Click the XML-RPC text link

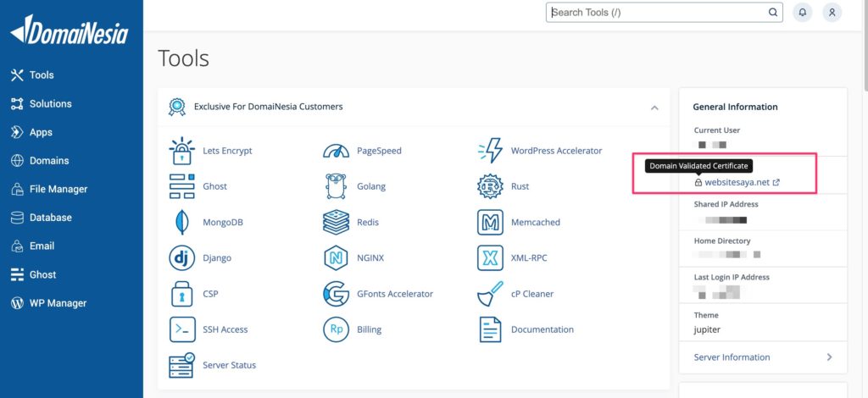(x=529, y=258)
